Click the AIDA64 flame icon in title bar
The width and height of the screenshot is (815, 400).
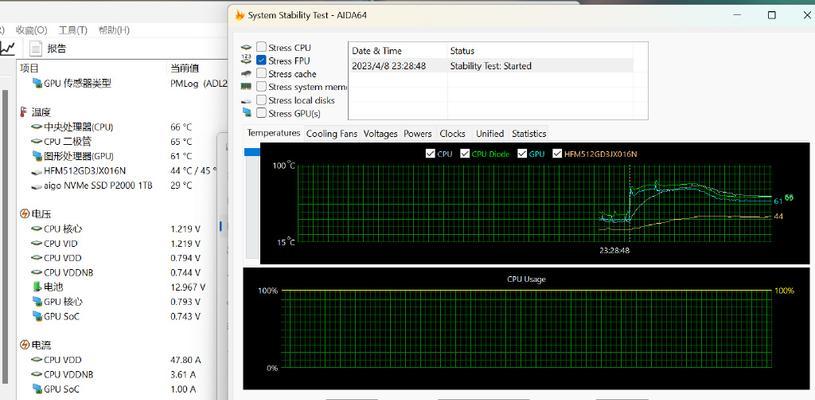(240, 15)
